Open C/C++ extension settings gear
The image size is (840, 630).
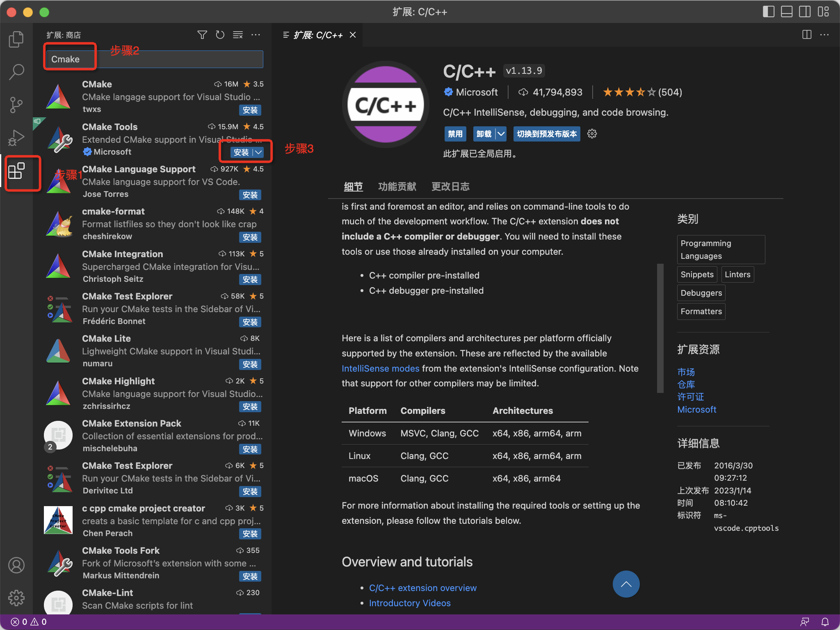click(592, 134)
